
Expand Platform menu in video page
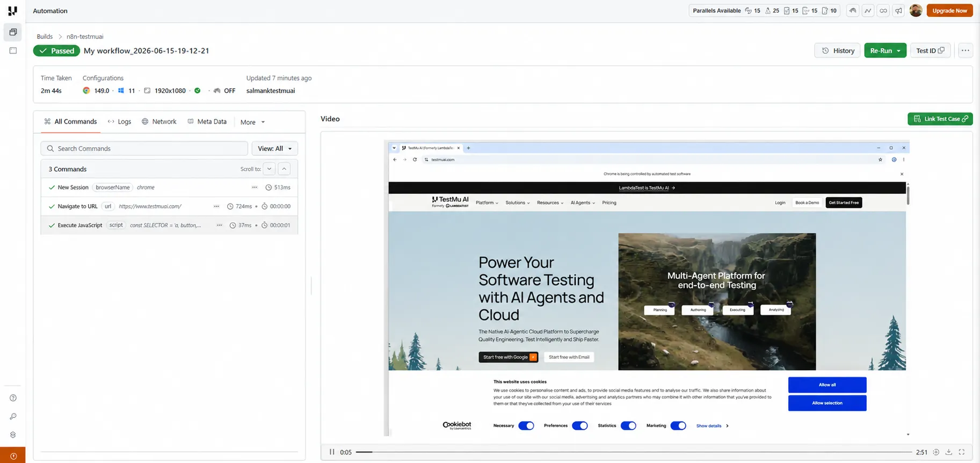pos(487,203)
